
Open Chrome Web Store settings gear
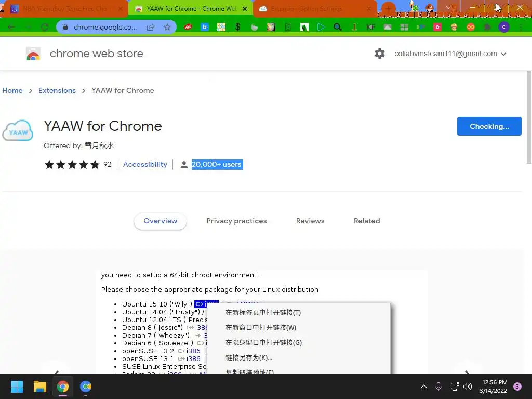pyautogui.click(x=379, y=54)
